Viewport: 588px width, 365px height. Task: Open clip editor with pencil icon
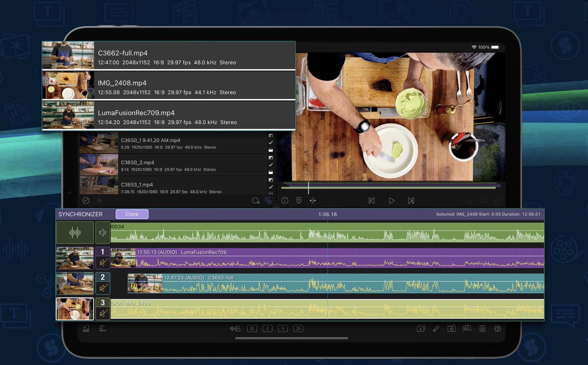coord(436,329)
